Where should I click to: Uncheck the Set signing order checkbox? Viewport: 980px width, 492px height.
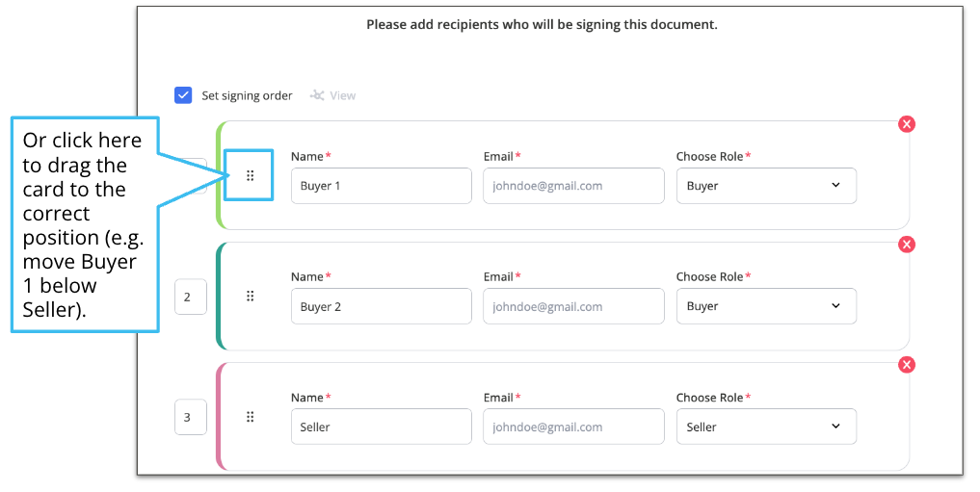183,95
